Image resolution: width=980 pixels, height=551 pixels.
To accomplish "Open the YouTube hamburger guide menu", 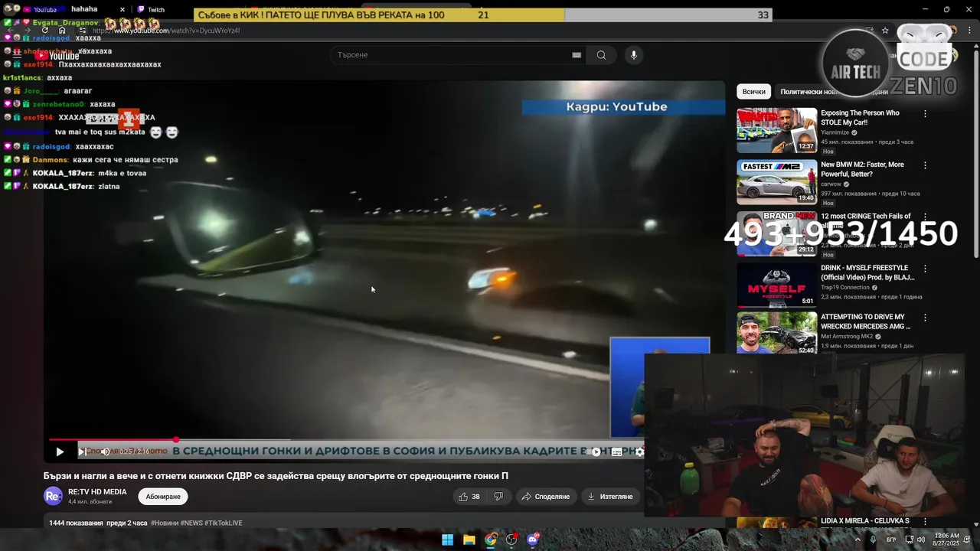I will point(15,55).
